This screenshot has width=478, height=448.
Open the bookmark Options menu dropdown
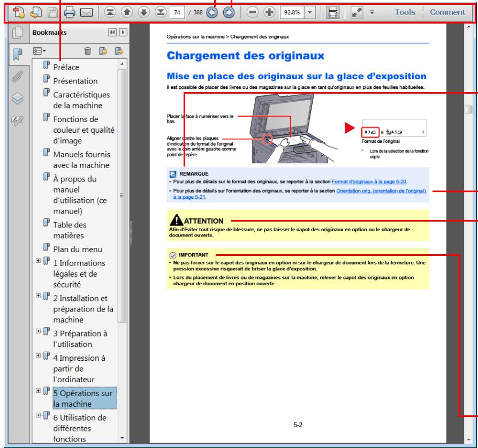click(x=39, y=51)
